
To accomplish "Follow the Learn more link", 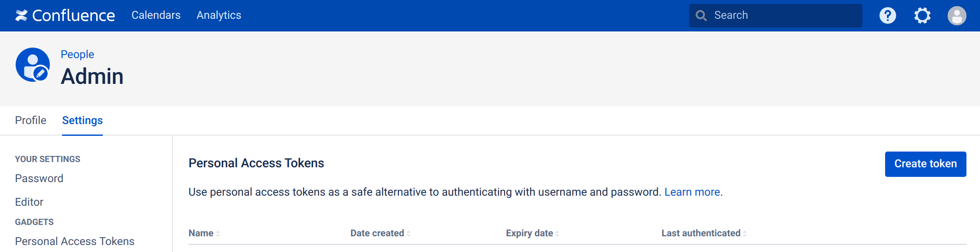I will tap(692, 192).
